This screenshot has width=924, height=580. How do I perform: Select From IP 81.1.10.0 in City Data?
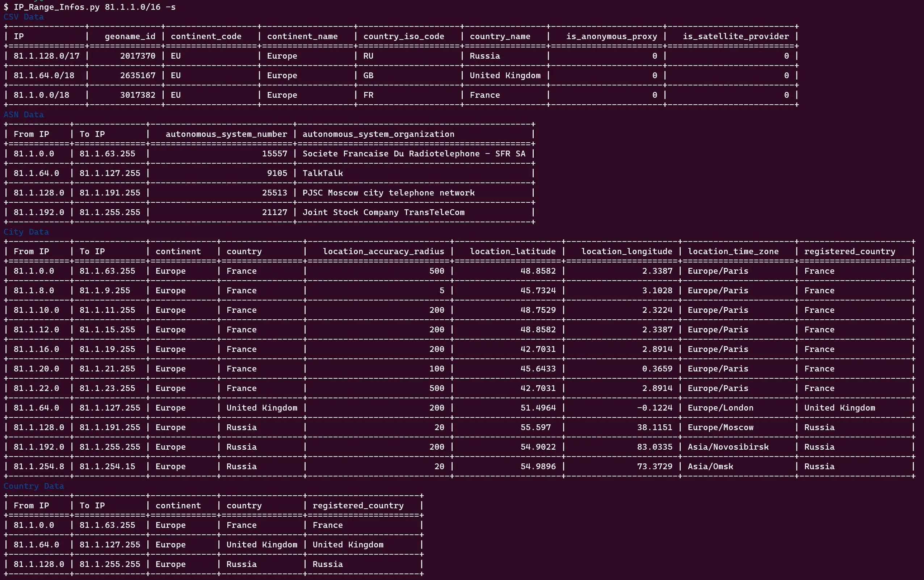[37, 310]
